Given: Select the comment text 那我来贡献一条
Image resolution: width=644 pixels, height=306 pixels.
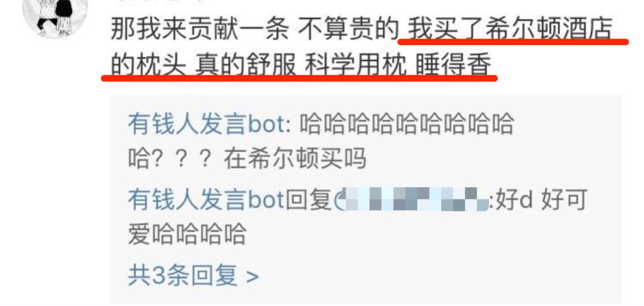Looking at the screenshot, I should click(x=199, y=30).
